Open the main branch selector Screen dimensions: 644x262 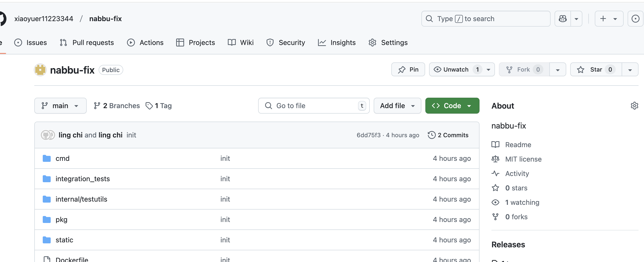[61, 106]
